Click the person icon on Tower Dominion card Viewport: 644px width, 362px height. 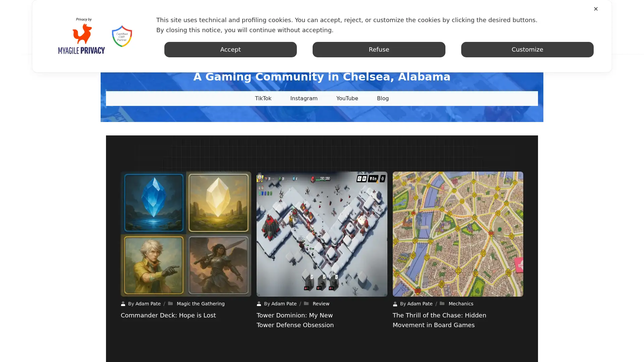(x=259, y=304)
